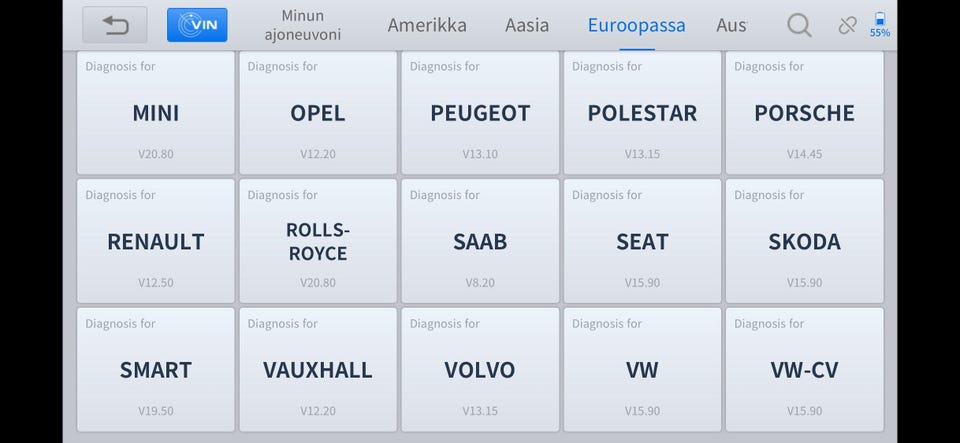Open the VW-CV diagnosis tile
The height and width of the screenshot is (443, 960).
[804, 370]
